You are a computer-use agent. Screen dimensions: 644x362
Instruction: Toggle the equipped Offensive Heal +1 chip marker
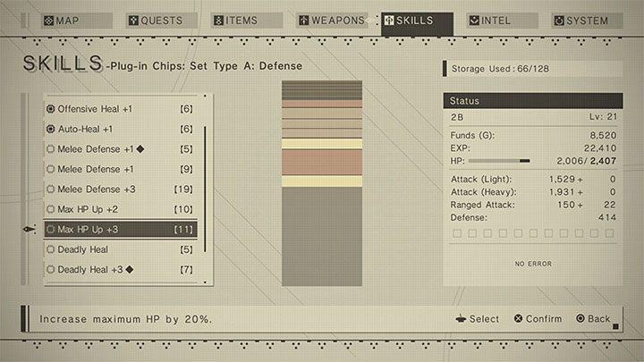point(51,109)
